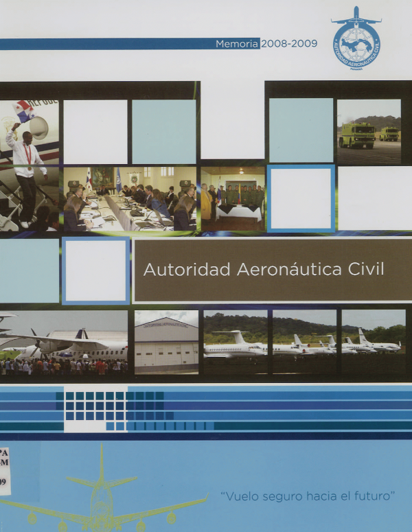Open the photo of officials behind table

click(x=233, y=198)
